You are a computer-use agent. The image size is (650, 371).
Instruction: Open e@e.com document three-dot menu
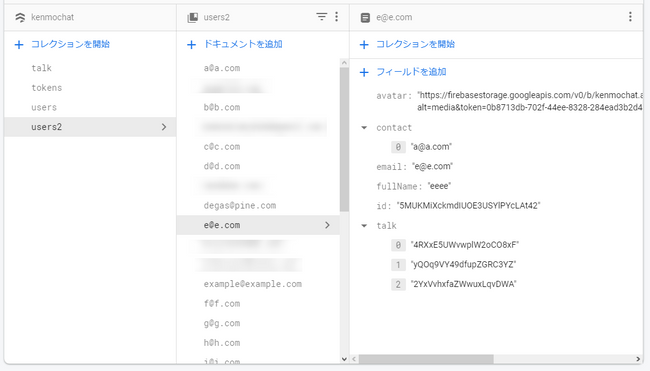[630, 17]
